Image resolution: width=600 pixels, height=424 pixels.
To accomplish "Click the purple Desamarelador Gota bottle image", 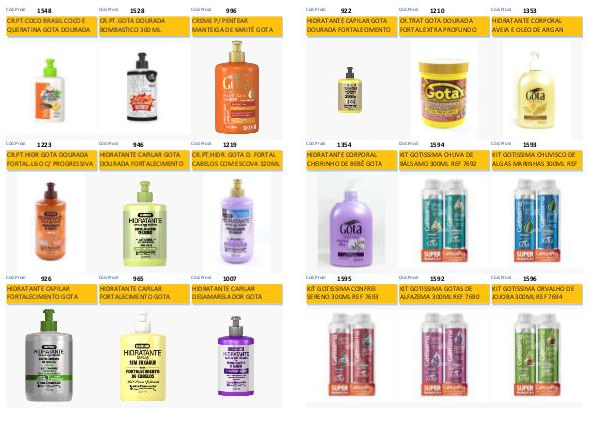I will (236, 356).
